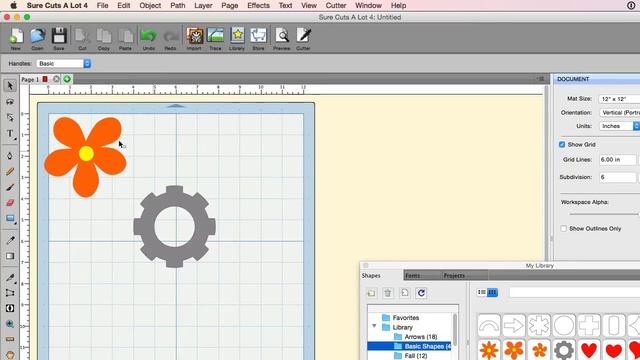Image resolution: width=640 pixels, height=360 pixels.
Task: Collapse the Library tree folder
Action: 374,327
